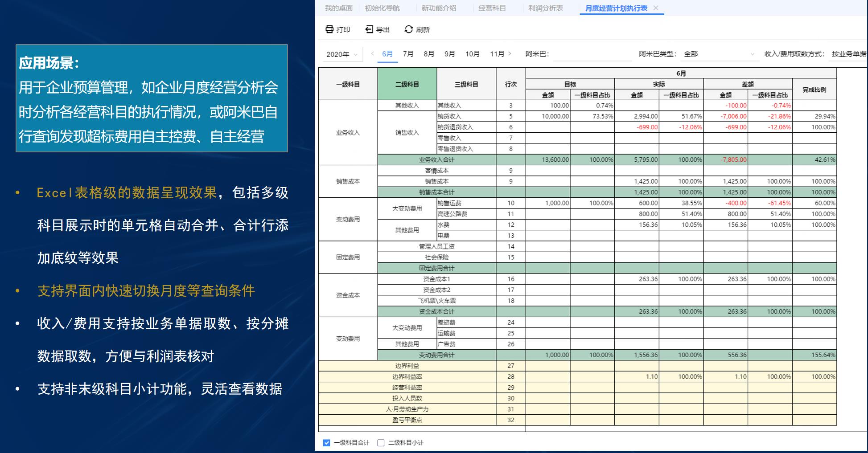Click the 业务收入合计 row label
868x453 pixels.
[436, 159]
